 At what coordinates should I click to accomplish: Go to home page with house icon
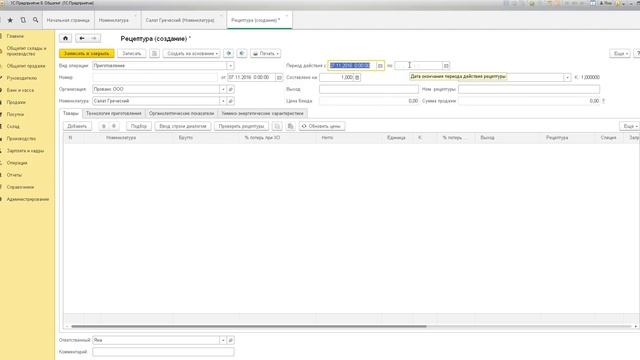[65, 38]
